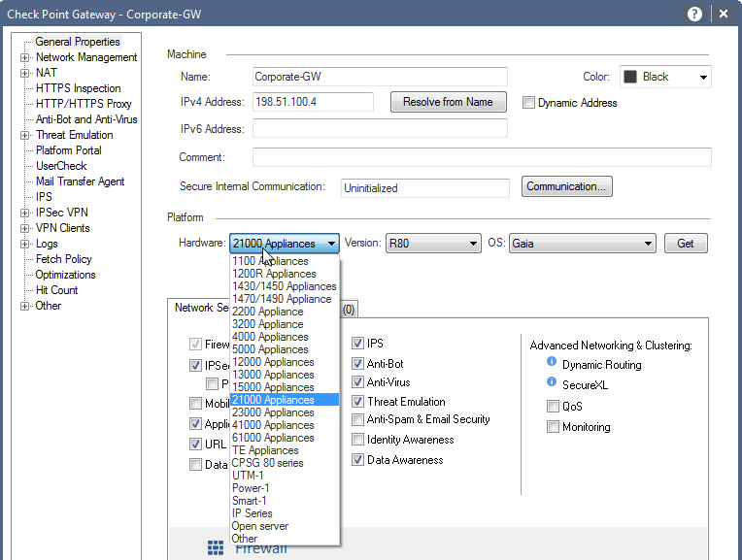742x560 pixels.
Task: Expand the VPN Clients tree node
Action: click(24, 228)
